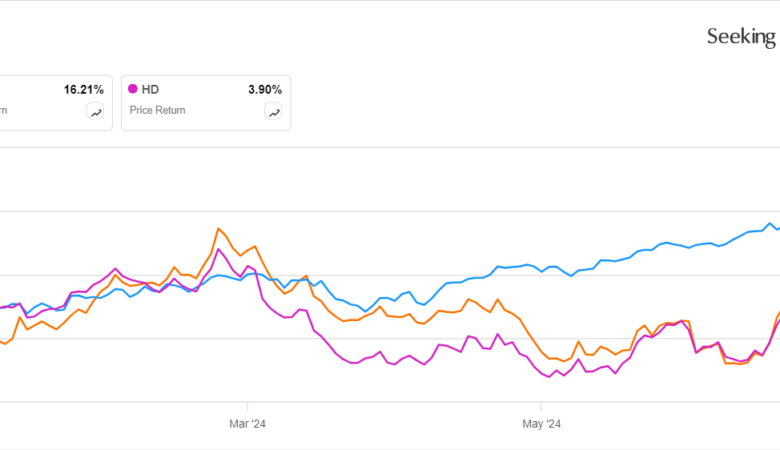Click the orange line's highest peak
This screenshot has width=780, height=450.
(218, 228)
